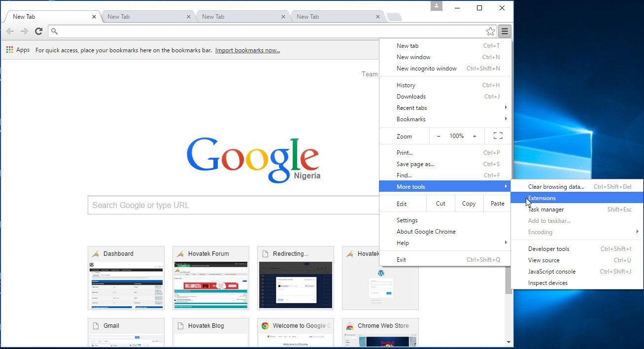Click the Import bookmarks now link

247,50
